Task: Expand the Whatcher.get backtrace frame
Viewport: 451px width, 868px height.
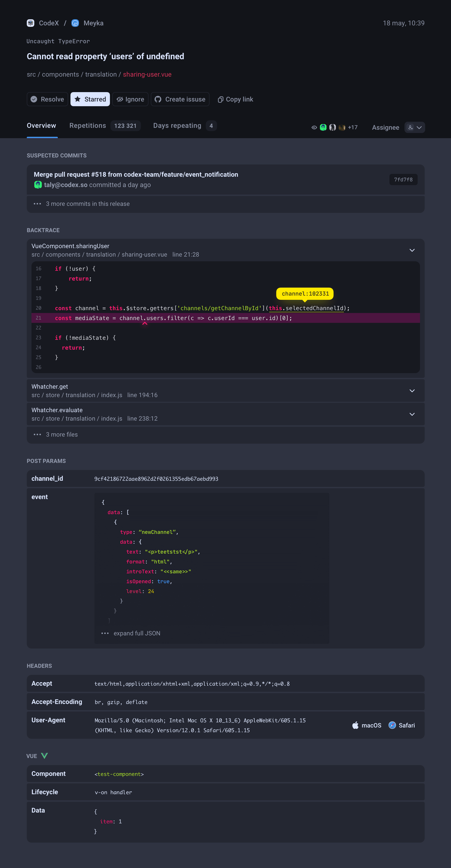Action: (412, 391)
